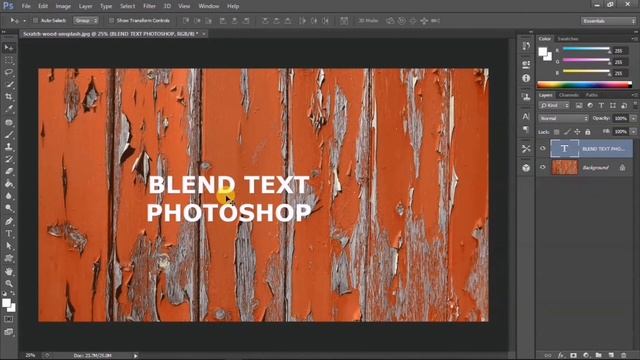Open the History panel icon
Viewport: 640px width, 360px height.
tap(526, 46)
